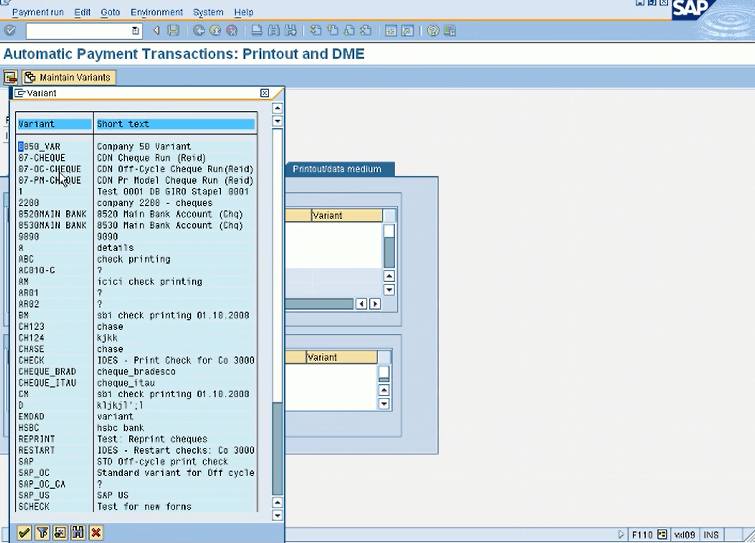Open the System menu
This screenshot has height=543, width=755.
tap(208, 12)
